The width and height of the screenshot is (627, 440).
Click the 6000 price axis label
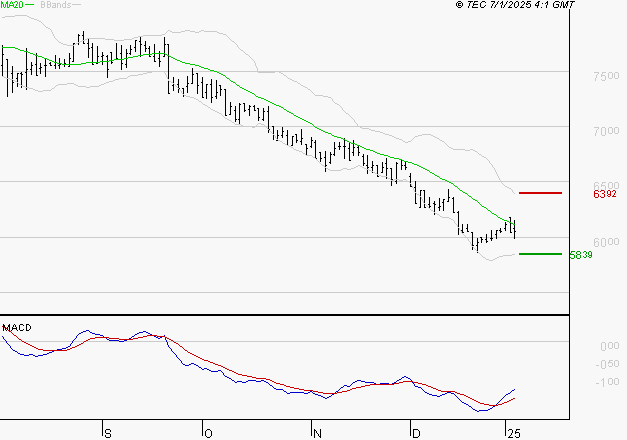tap(606, 242)
